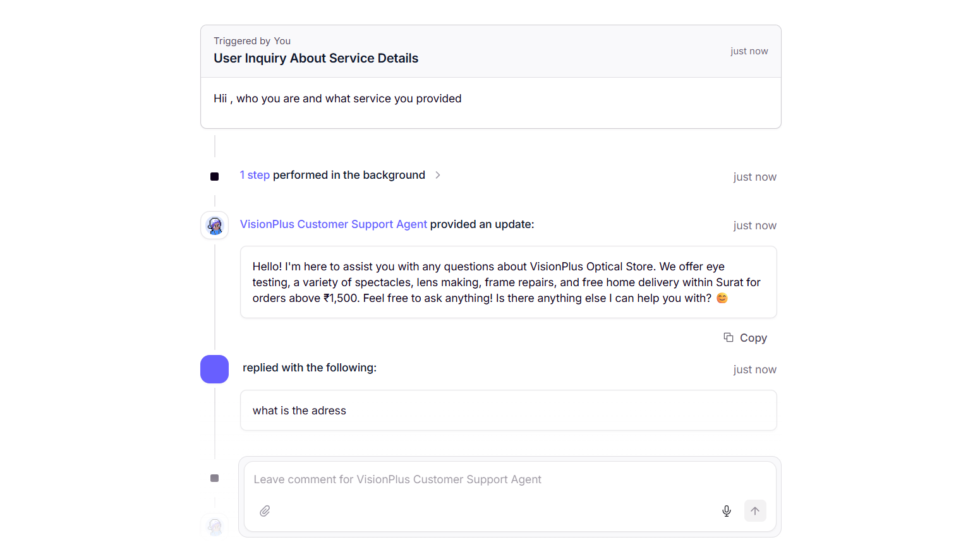Click the 'what is the adress' message
Viewport: 980px width, 547px height.
click(508, 411)
